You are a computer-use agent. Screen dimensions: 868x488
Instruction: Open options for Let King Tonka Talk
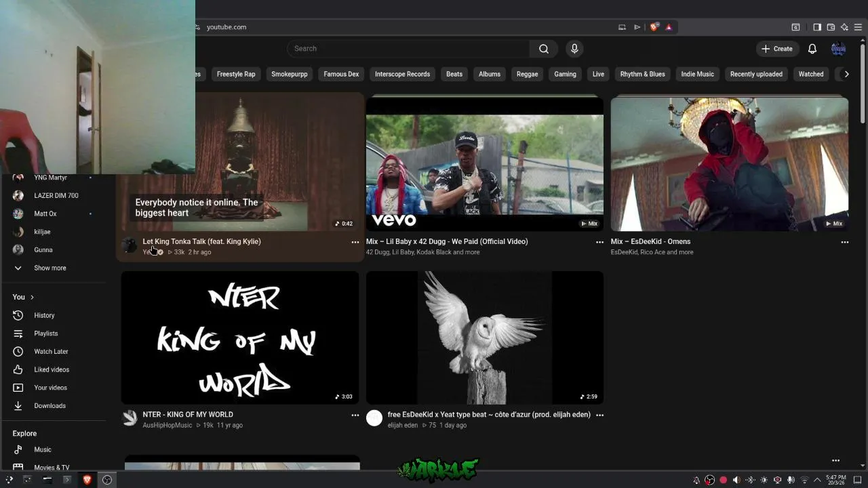tap(355, 242)
